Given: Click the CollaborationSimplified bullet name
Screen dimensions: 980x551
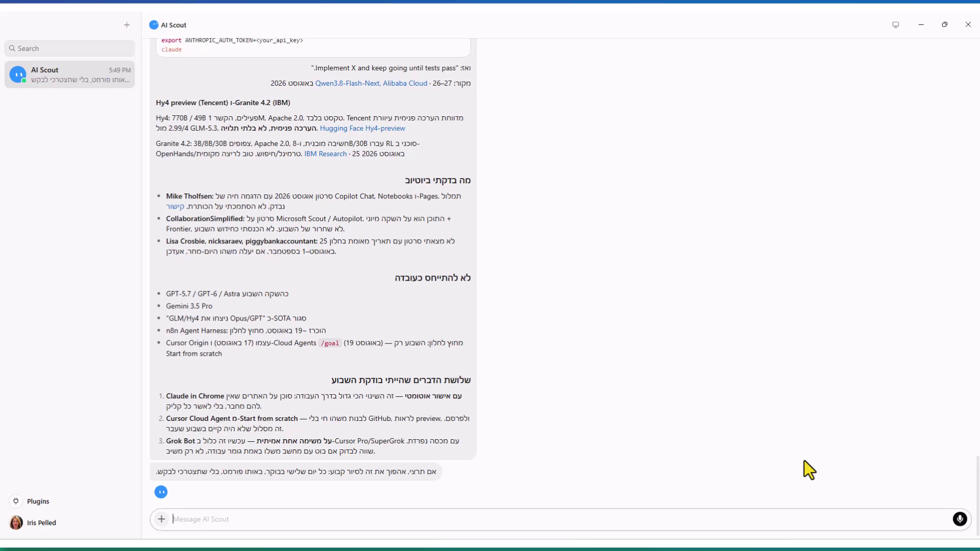Looking at the screenshot, I should point(205,218).
